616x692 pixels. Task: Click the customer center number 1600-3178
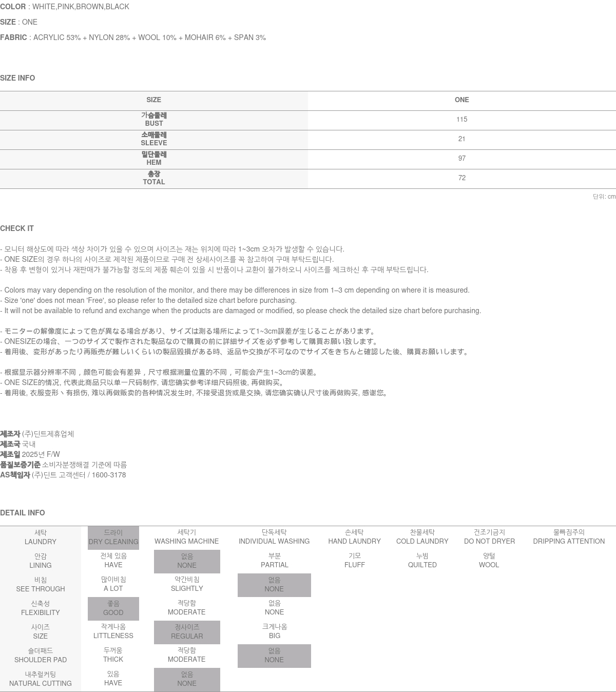[x=109, y=475]
